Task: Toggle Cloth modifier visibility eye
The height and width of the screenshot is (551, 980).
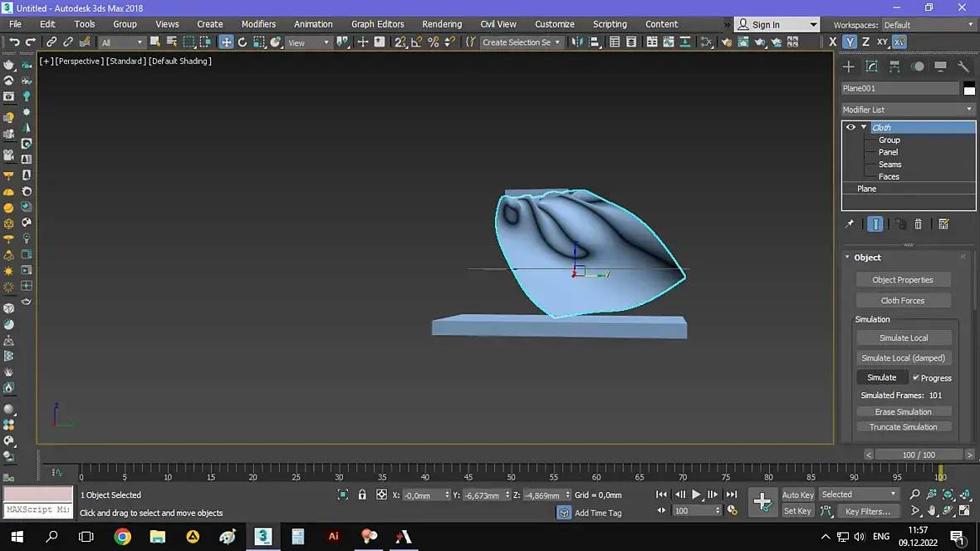Action: tap(850, 127)
